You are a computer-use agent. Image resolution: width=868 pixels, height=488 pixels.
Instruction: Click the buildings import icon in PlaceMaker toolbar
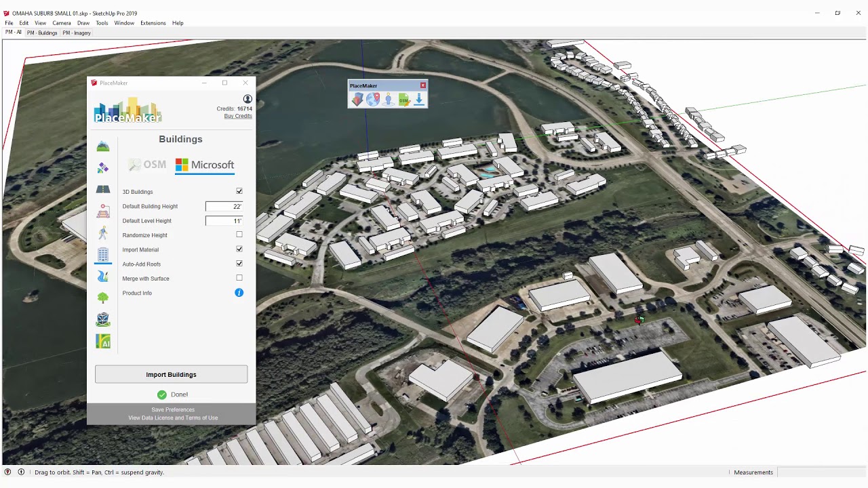coord(357,100)
